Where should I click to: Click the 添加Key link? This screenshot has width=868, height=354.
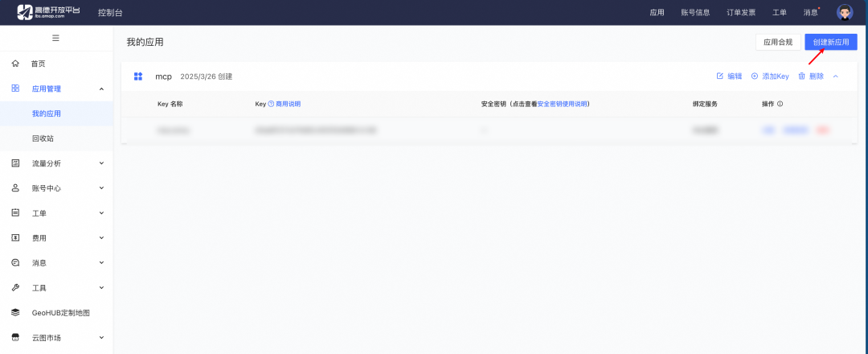(x=776, y=76)
